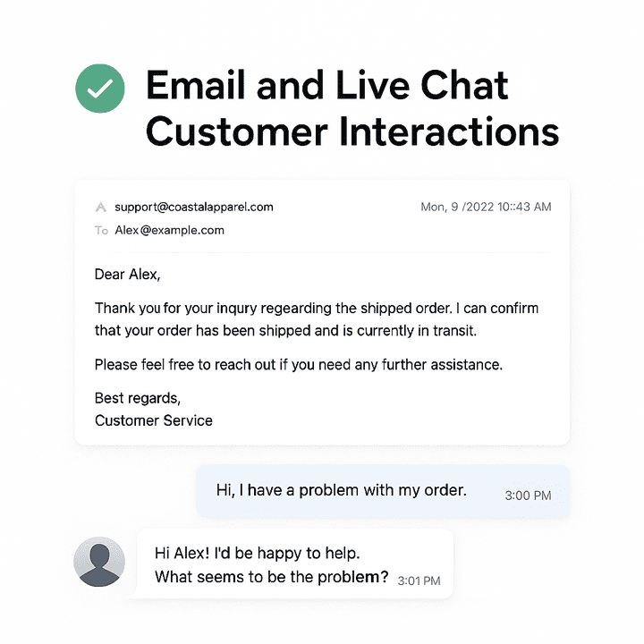Screen dimensions: 644x644
Task: Click the sender avatar icon beside support address
Action: pyautogui.click(x=100, y=207)
